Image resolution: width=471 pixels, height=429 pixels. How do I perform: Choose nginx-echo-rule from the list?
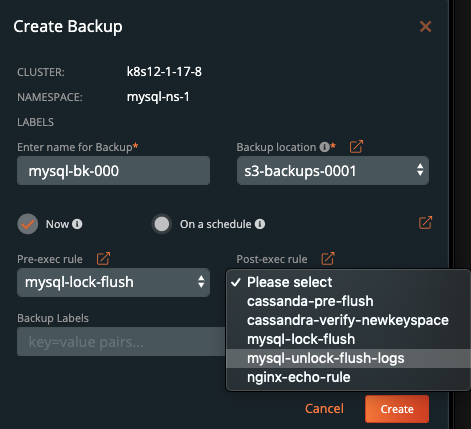(348, 377)
